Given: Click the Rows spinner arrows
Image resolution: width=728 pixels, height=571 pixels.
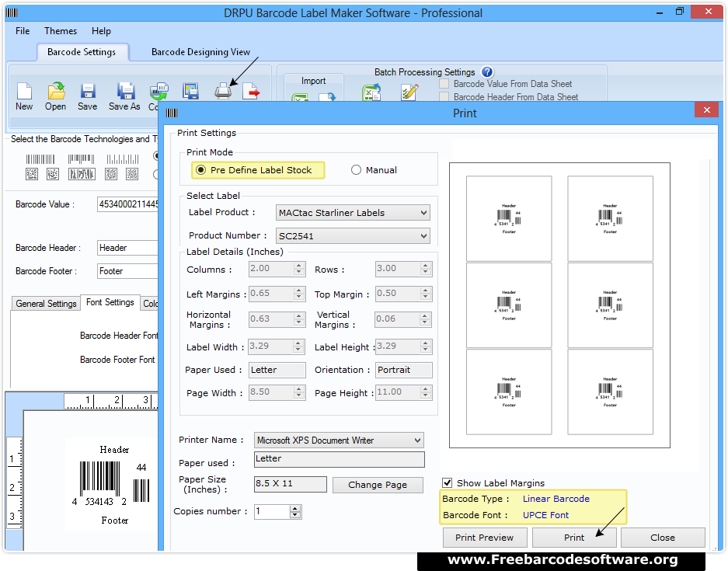Looking at the screenshot, I should click(425, 269).
